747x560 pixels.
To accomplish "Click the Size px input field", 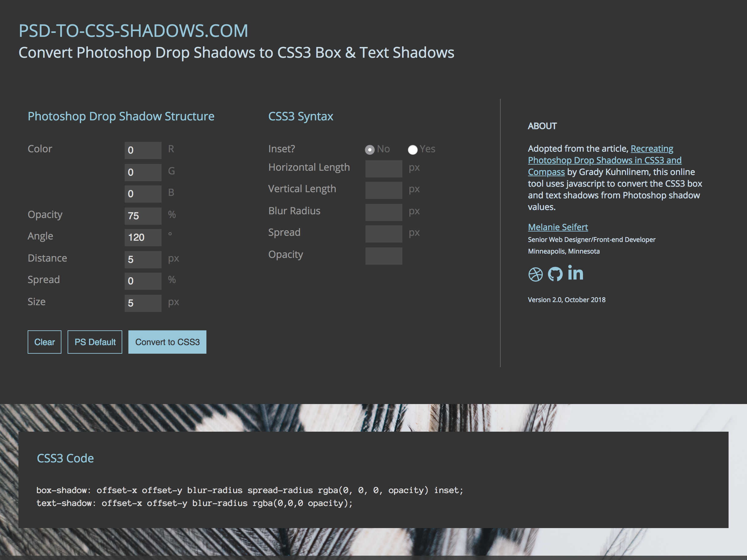I will pos(143,302).
